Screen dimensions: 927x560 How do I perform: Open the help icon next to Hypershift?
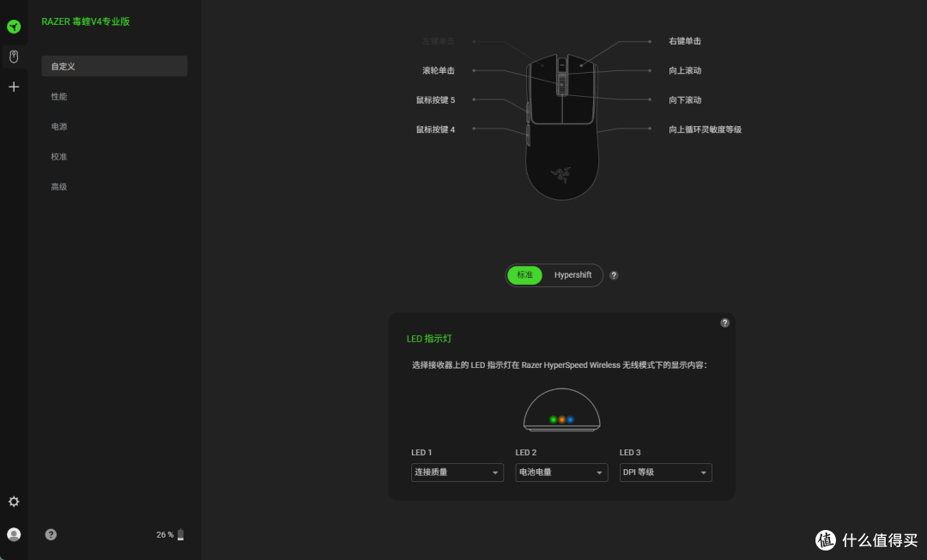(614, 275)
